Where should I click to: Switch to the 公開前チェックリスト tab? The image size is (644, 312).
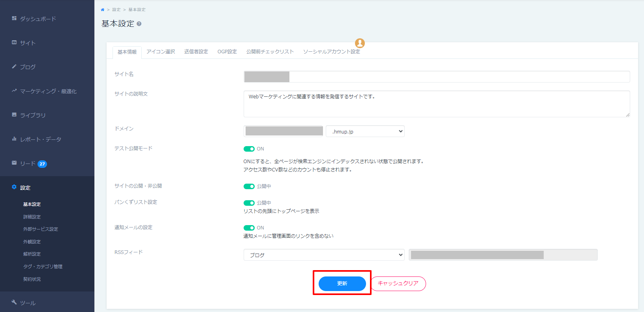(x=270, y=52)
